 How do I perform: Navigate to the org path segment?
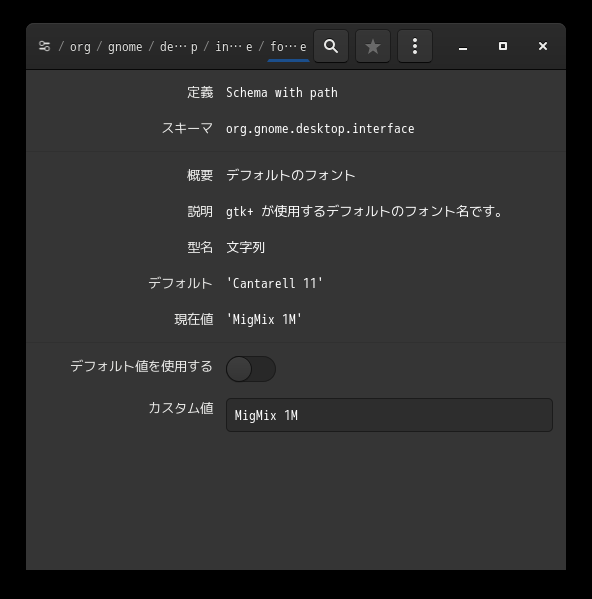coord(80,47)
